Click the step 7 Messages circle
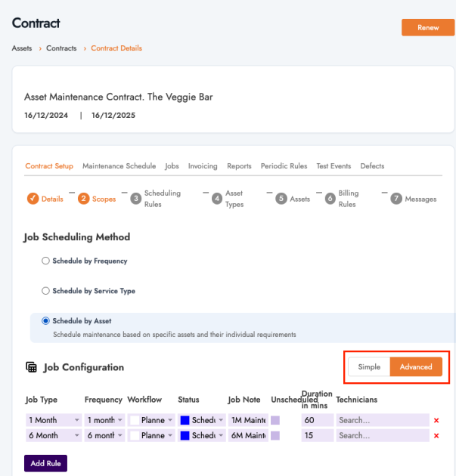456x476 pixels. pyautogui.click(x=396, y=199)
